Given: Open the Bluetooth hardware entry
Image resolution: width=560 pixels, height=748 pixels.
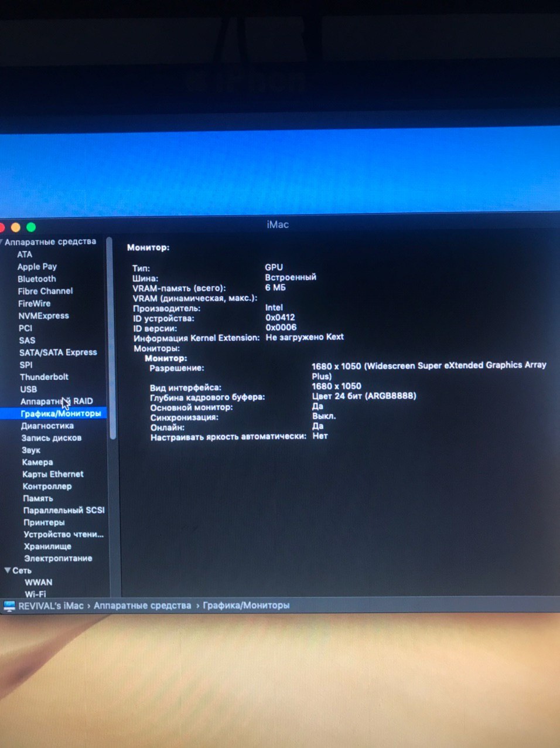Looking at the screenshot, I should tap(37, 279).
